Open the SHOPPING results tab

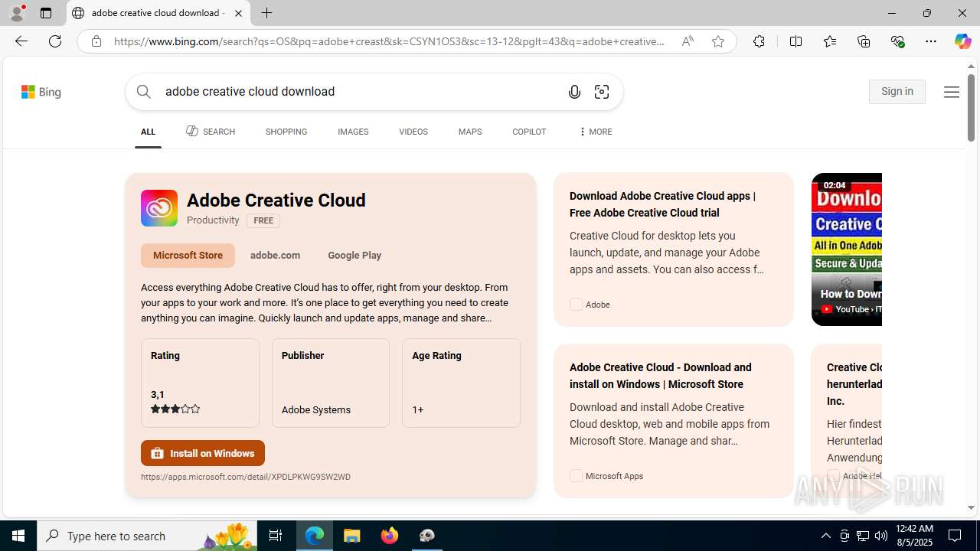click(x=286, y=132)
